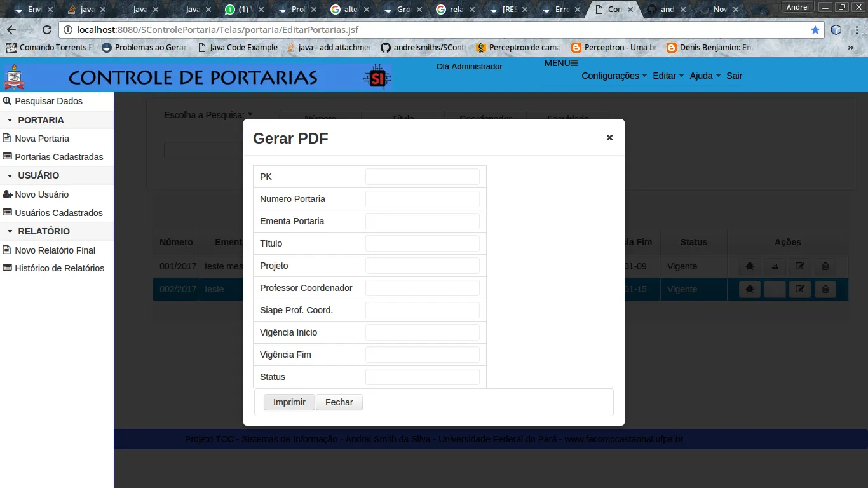Click the list icon beside Usuários Cadastrados
The image size is (868, 488).
point(7,213)
